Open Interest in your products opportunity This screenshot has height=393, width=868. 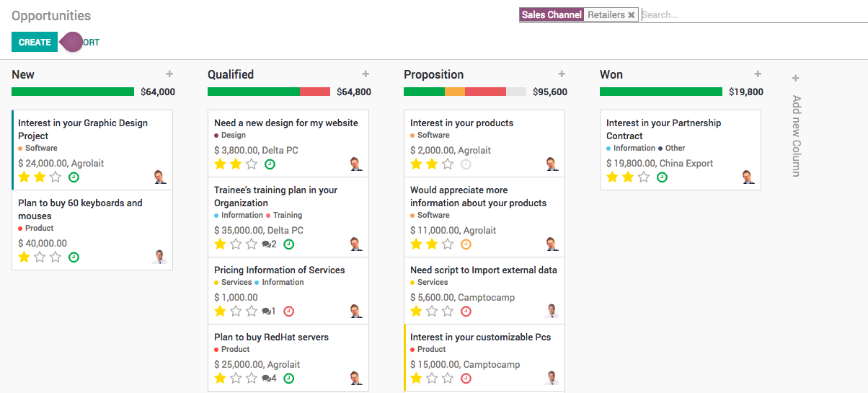tap(461, 123)
